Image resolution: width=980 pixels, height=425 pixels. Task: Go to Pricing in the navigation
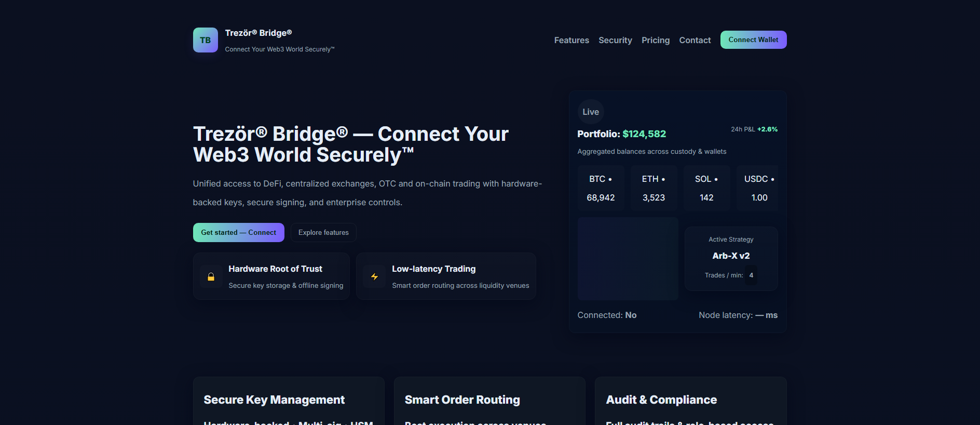[656, 40]
